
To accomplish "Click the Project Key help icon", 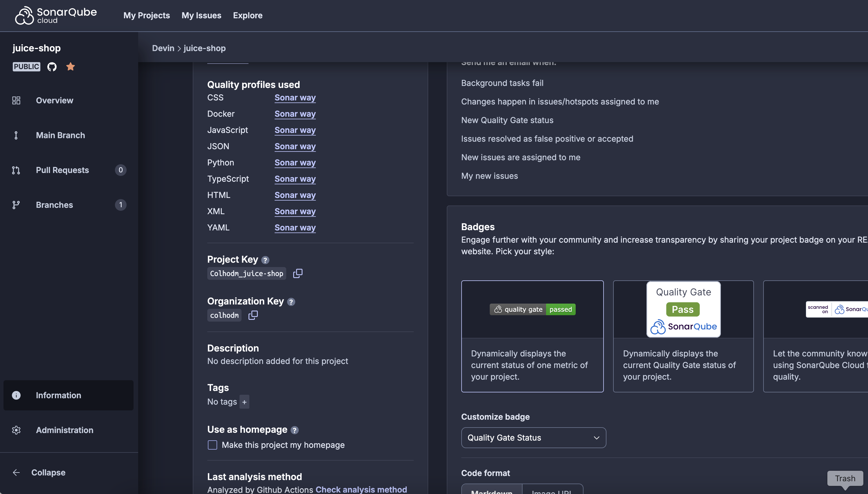I will 265,260.
